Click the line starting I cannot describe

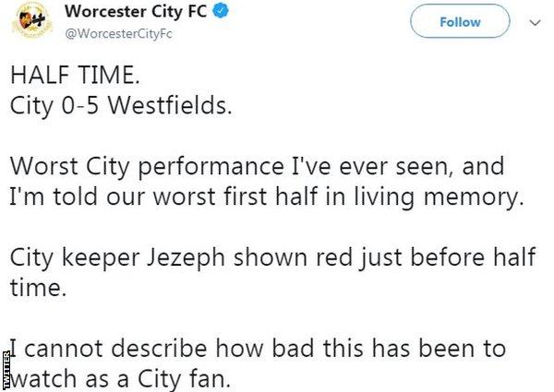click(x=258, y=349)
